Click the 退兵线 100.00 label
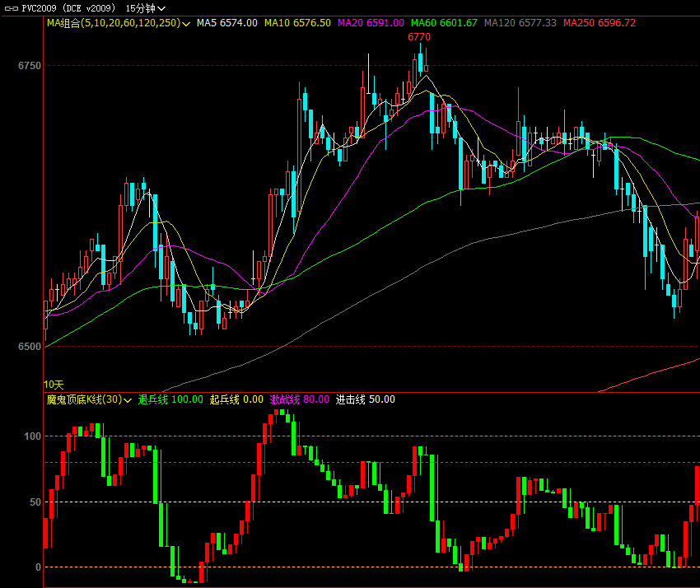Viewport: 700px width, 588px height. point(170,399)
